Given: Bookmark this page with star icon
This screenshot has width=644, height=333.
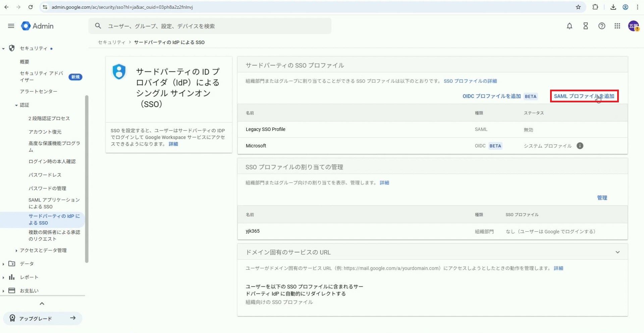Looking at the screenshot, I should (x=578, y=7).
